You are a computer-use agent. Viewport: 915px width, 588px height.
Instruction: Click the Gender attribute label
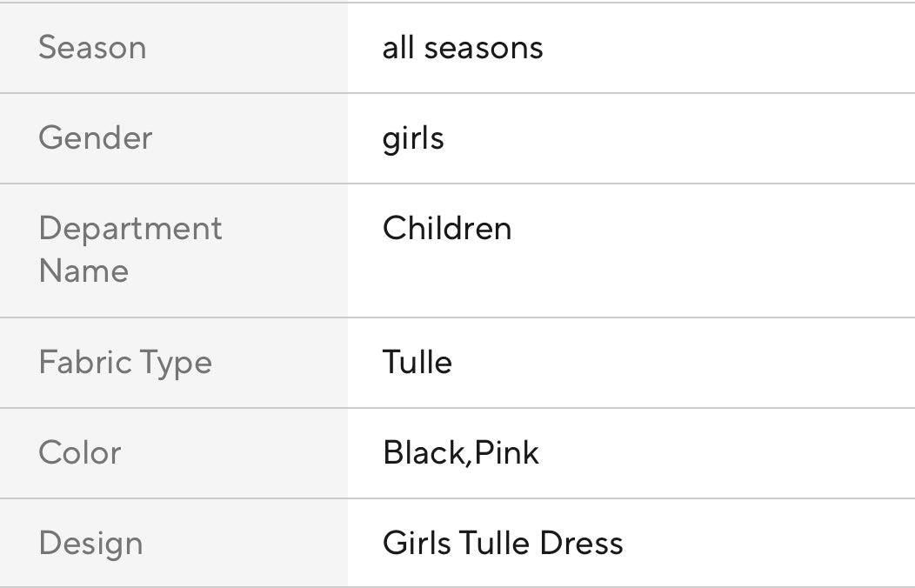click(95, 138)
